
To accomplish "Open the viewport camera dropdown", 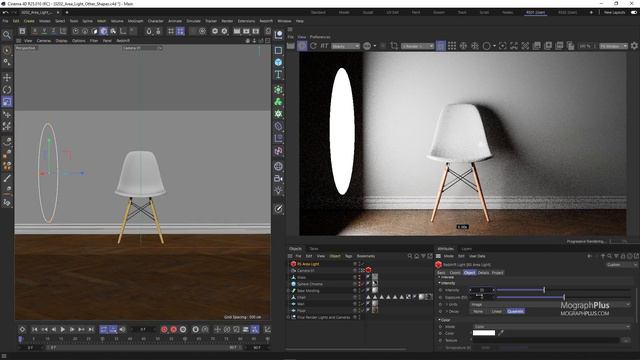I will (142, 48).
